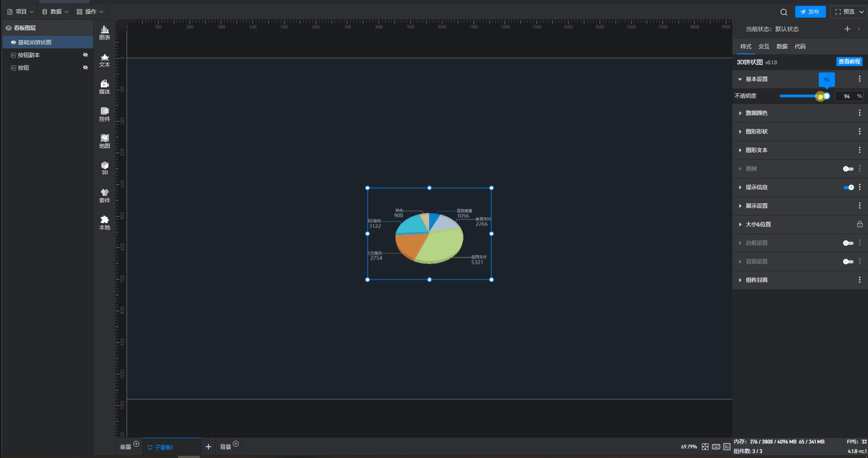
Task: Open the 地图 map components panel
Action: coord(104,141)
